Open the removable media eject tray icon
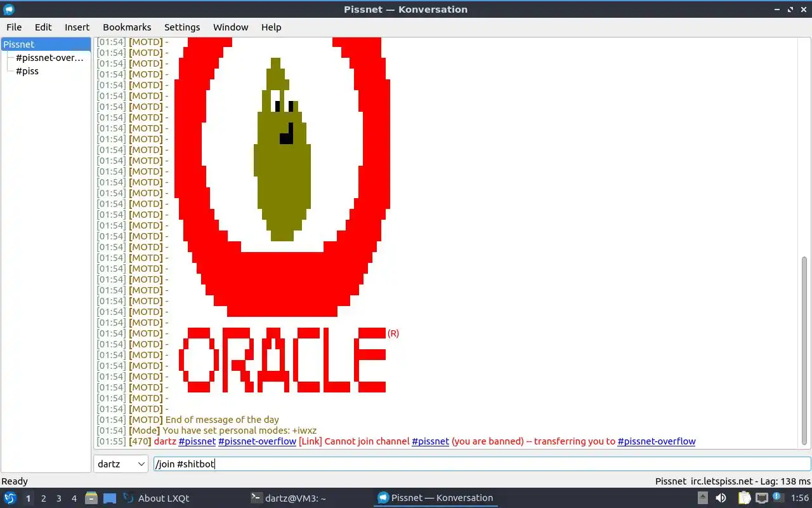Screen dimensions: 812x508 tap(703, 498)
